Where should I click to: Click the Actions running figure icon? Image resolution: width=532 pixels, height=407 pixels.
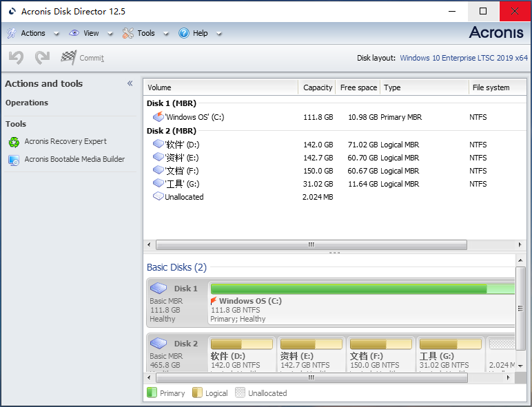pos(12,33)
